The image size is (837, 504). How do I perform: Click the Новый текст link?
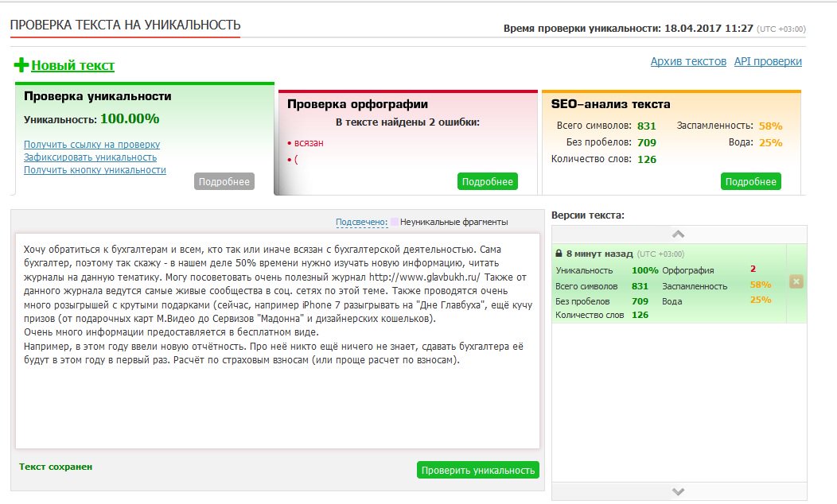point(72,66)
